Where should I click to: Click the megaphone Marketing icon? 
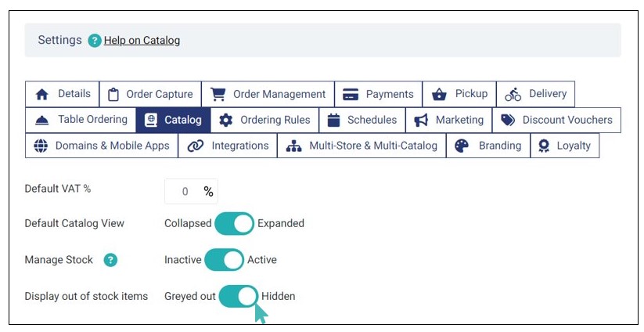point(421,120)
